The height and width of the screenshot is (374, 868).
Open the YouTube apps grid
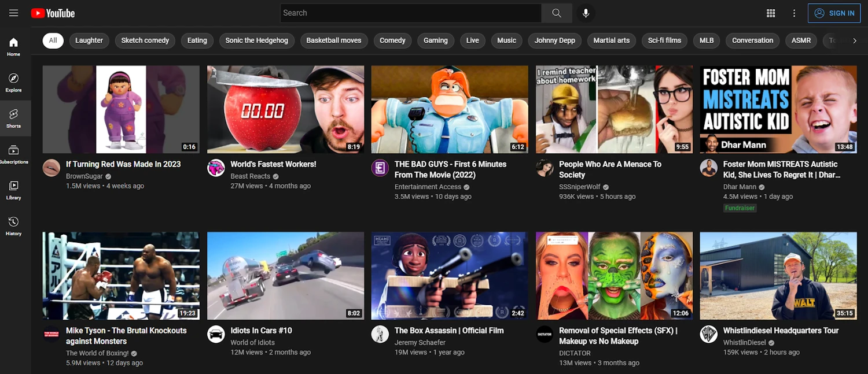(x=771, y=13)
